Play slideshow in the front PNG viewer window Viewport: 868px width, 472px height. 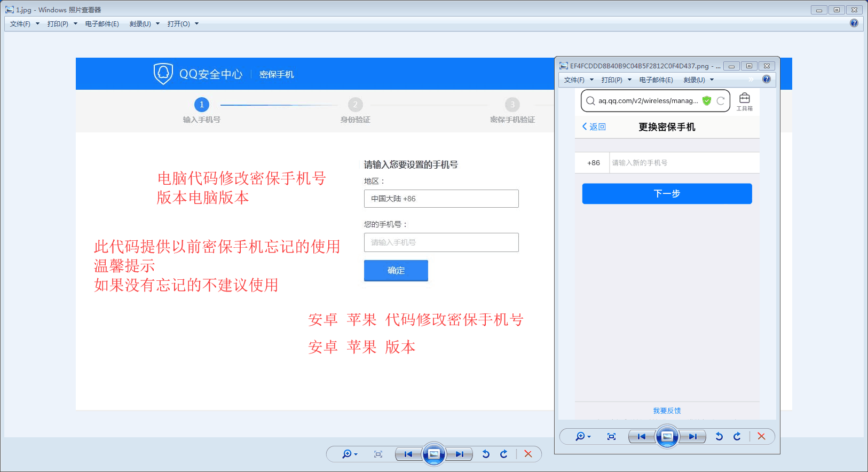667,437
